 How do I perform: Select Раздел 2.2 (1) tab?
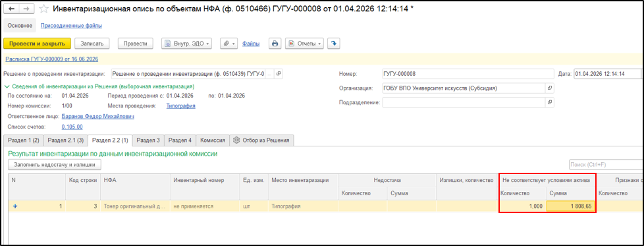click(x=110, y=140)
